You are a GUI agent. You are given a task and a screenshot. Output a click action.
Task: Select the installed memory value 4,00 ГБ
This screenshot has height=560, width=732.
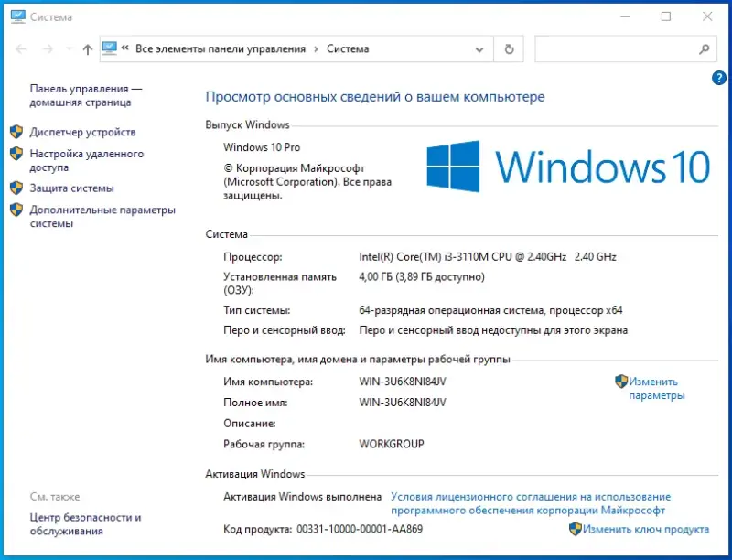pyautogui.click(x=422, y=276)
